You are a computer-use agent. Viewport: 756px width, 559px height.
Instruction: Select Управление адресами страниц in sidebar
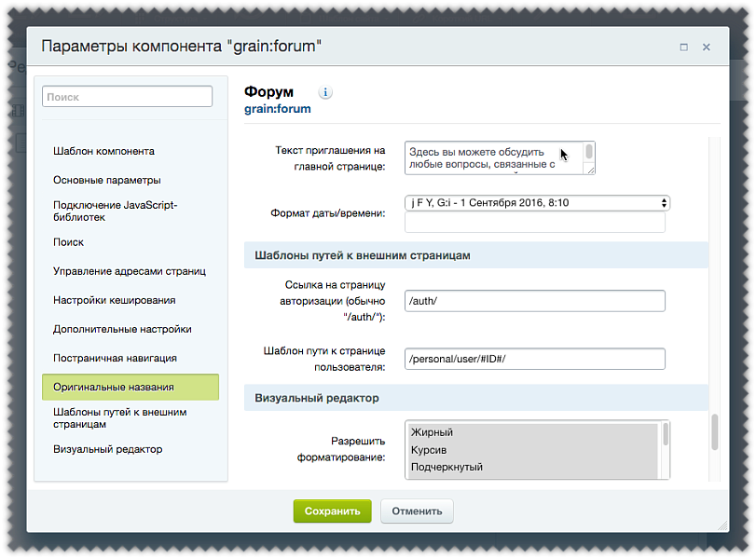coord(130,271)
